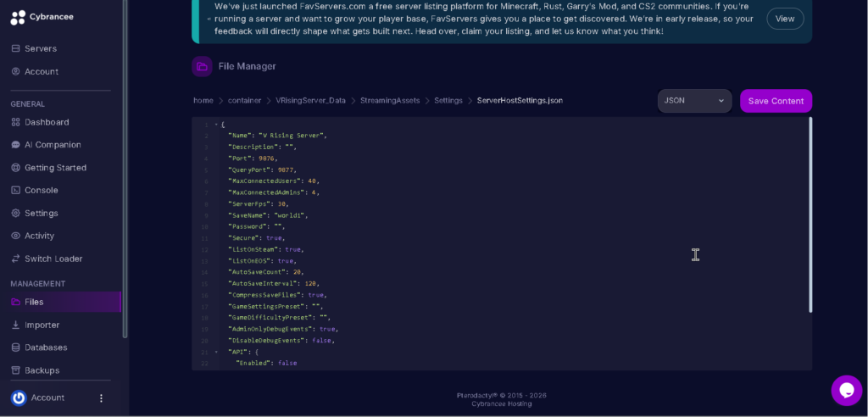Image resolution: width=868 pixels, height=417 pixels.
Task: Click the Settings gear icon
Action: (15, 214)
